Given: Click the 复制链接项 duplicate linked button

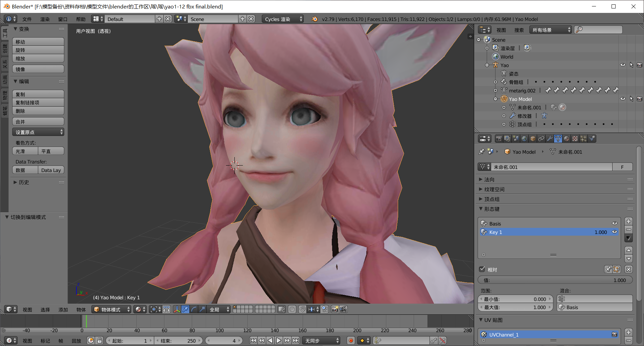Looking at the screenshot, I should (x=38, y=102).
